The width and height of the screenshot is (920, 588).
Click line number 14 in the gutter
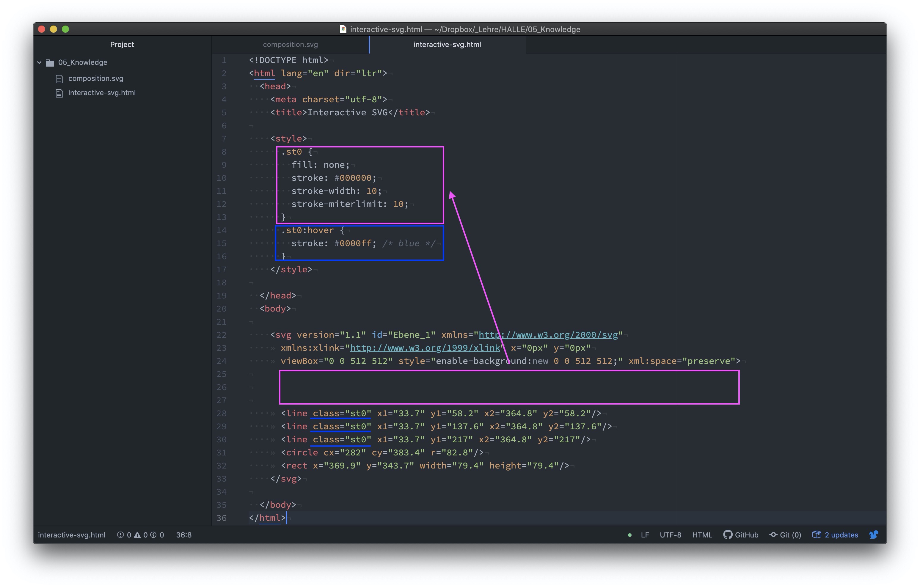coord(221,230)
